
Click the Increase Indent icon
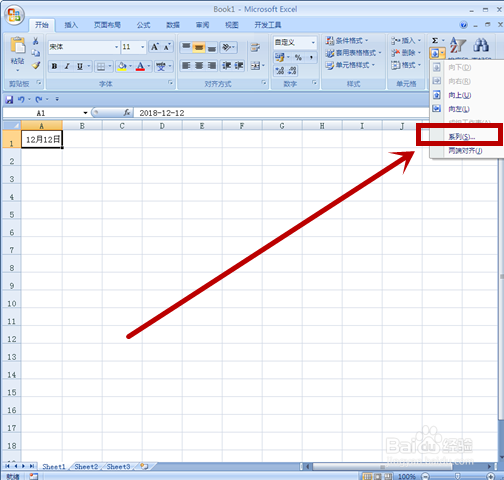pos(239,66)
